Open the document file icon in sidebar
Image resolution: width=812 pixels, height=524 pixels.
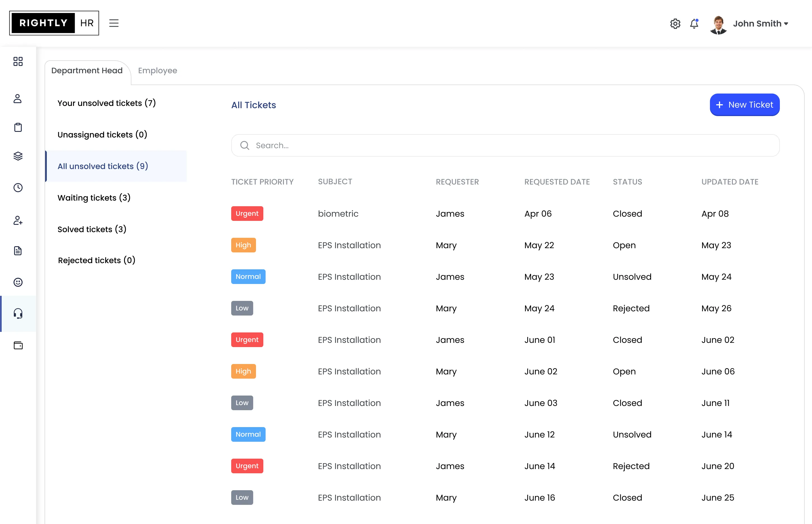tap(18, 251)
